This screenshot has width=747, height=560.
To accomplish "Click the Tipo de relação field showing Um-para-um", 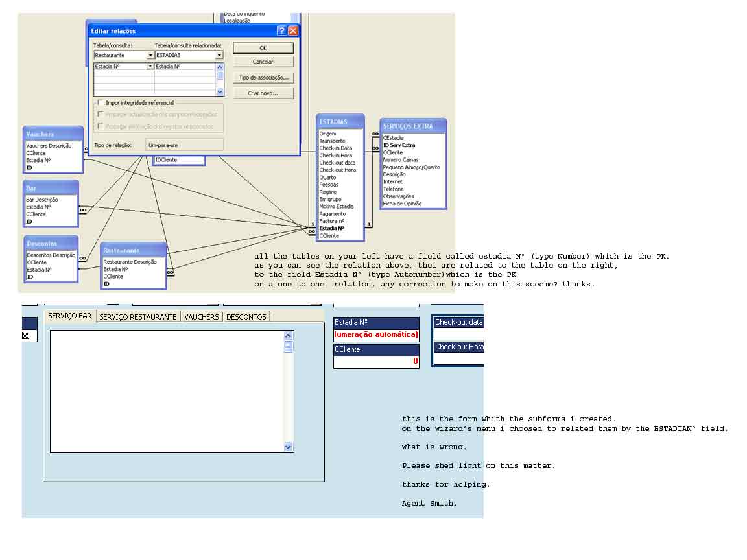I will (x=184, y=145).
